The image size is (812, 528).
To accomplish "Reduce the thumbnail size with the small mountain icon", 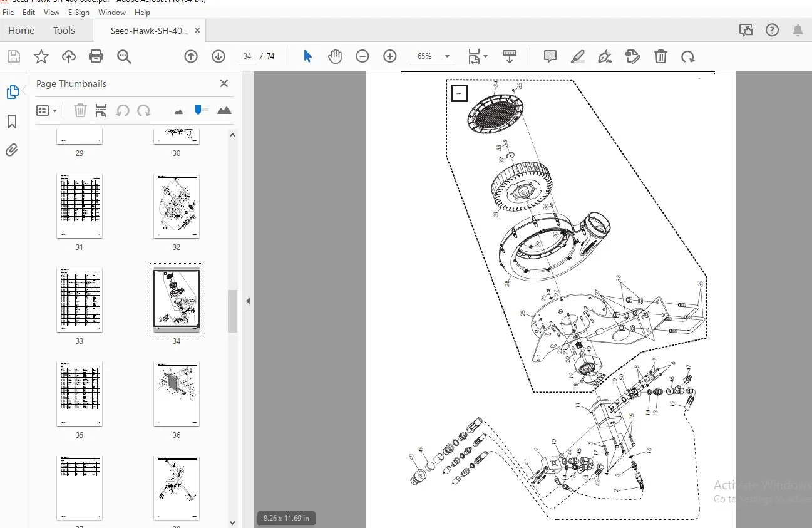I will click(178, 111).
